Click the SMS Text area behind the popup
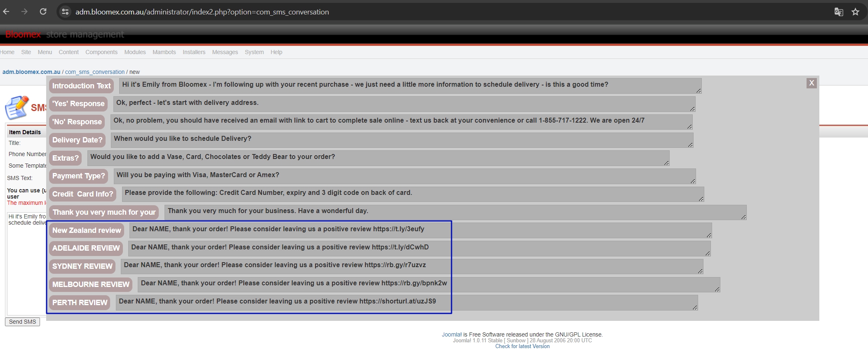 click(26, 264)
